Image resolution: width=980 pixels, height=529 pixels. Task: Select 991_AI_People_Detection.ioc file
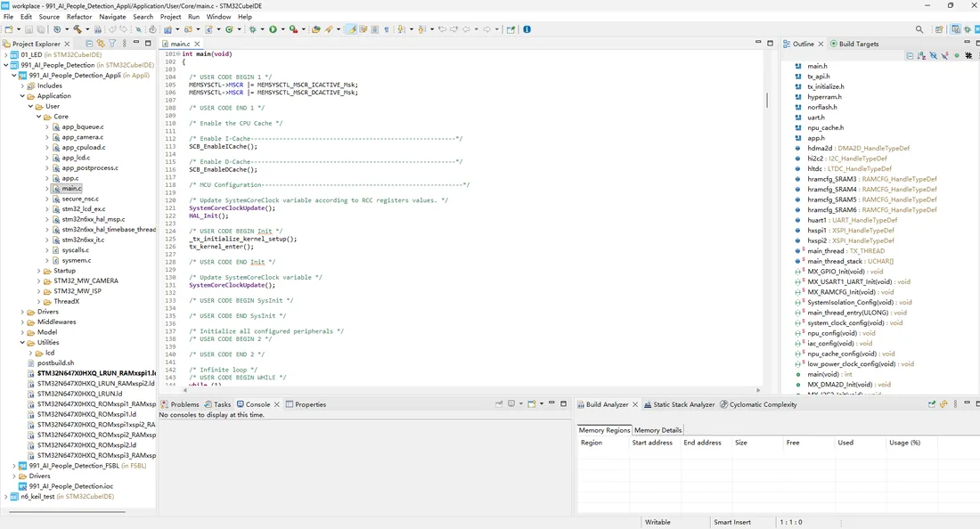71,486
